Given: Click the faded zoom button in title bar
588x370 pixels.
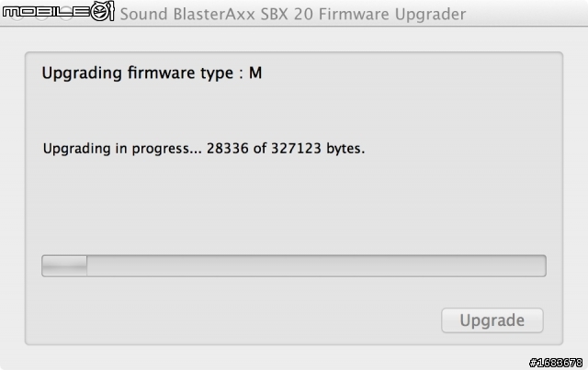Looking at the screenshot, I should 66,15.
